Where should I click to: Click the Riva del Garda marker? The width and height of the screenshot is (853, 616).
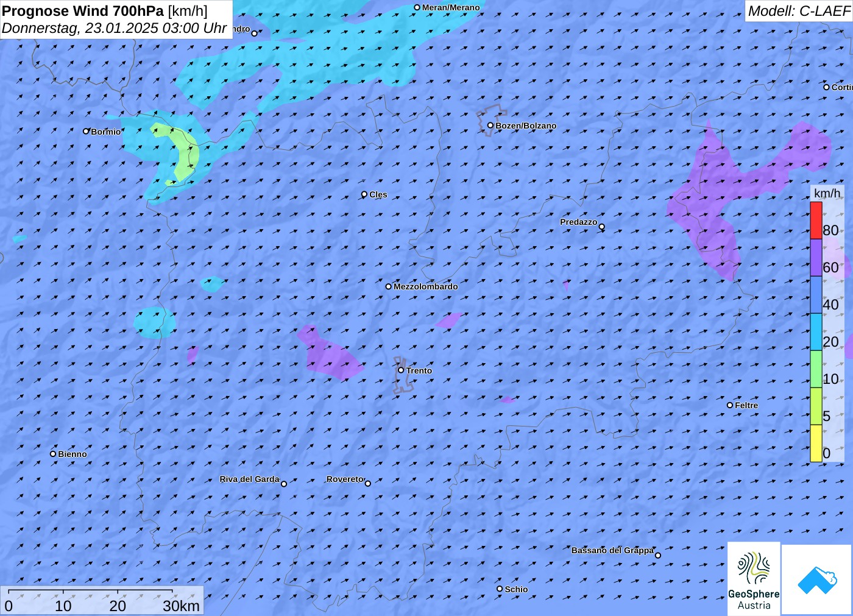click(284, 484)
